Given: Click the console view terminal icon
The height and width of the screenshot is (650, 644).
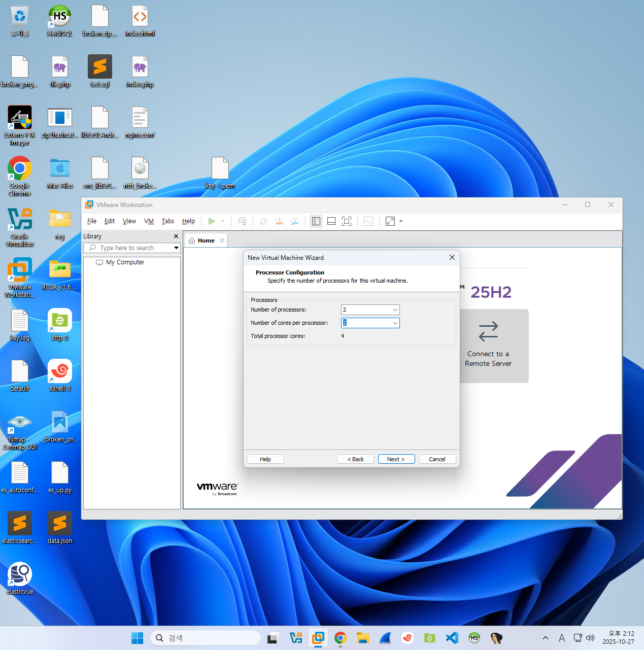Looking at the screenshot, I should click(x=368, y=221).
